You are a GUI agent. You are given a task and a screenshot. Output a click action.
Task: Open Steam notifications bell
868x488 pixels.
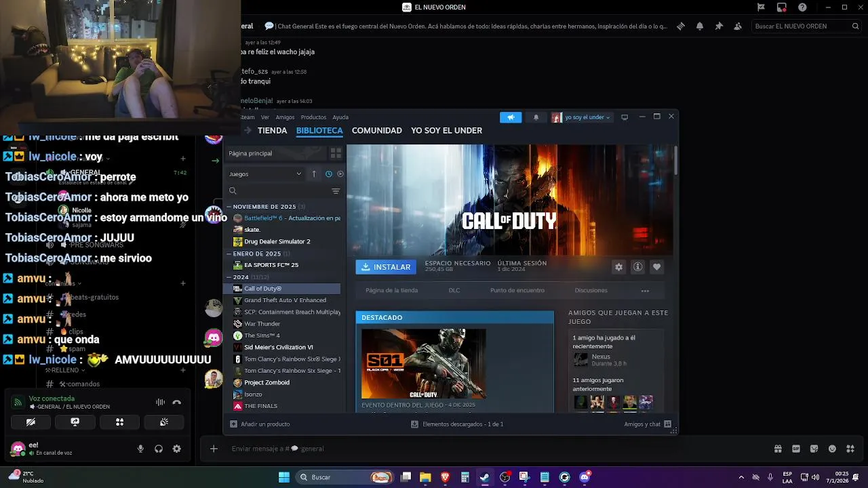pyautogui.click(x=536, y=117)
